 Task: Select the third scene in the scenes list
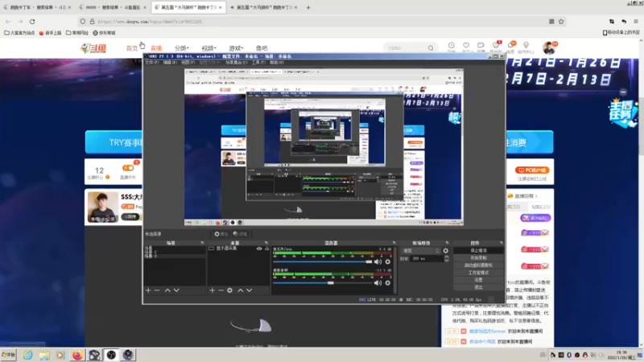tap(175, 256)
